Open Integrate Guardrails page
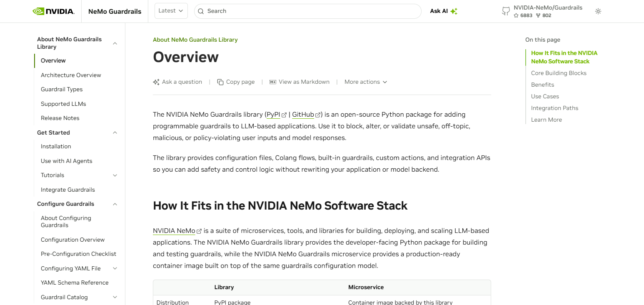The height and width of the screenshot is (305, 644). (x=68, y=190)
